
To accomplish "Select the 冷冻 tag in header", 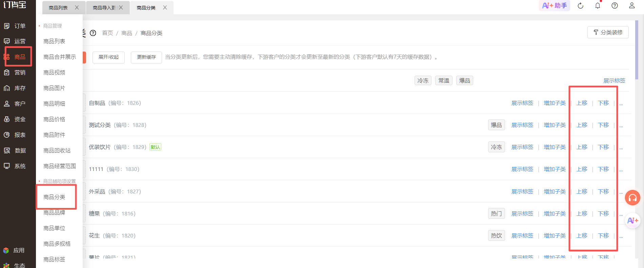I will coord(423,80).
